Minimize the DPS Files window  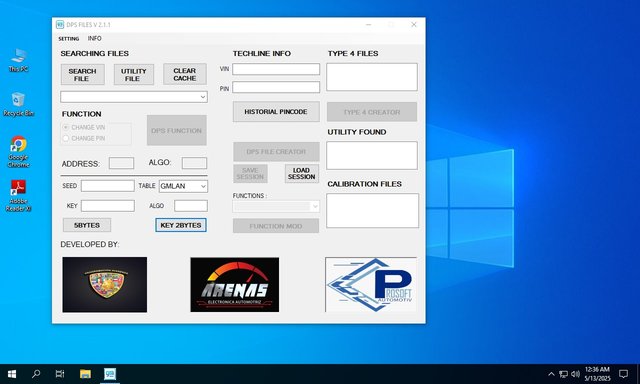369,25
